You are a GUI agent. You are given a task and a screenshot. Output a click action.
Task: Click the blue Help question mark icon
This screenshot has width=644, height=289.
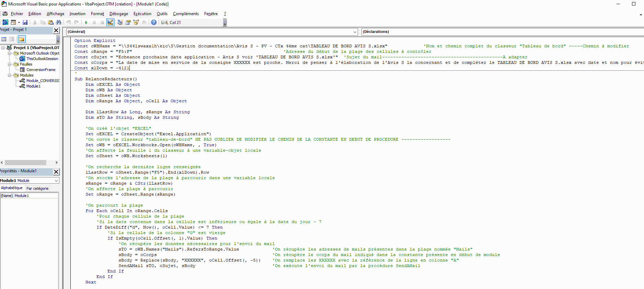click(154, 22)
